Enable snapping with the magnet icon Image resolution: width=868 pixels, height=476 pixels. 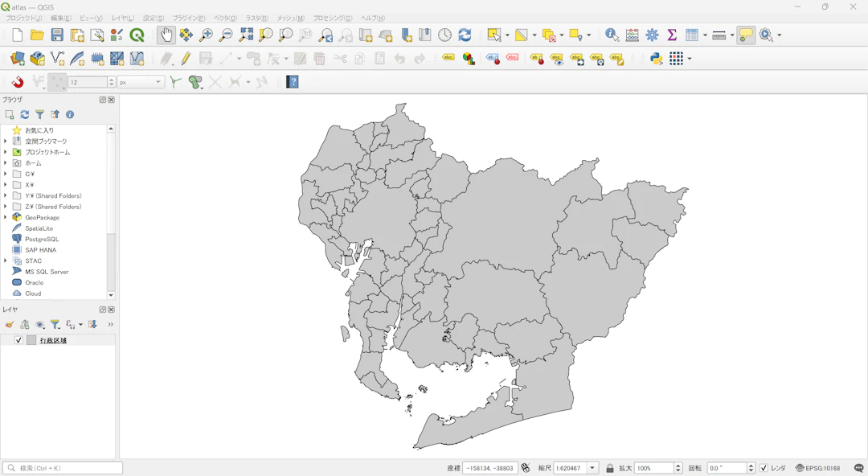17,82
